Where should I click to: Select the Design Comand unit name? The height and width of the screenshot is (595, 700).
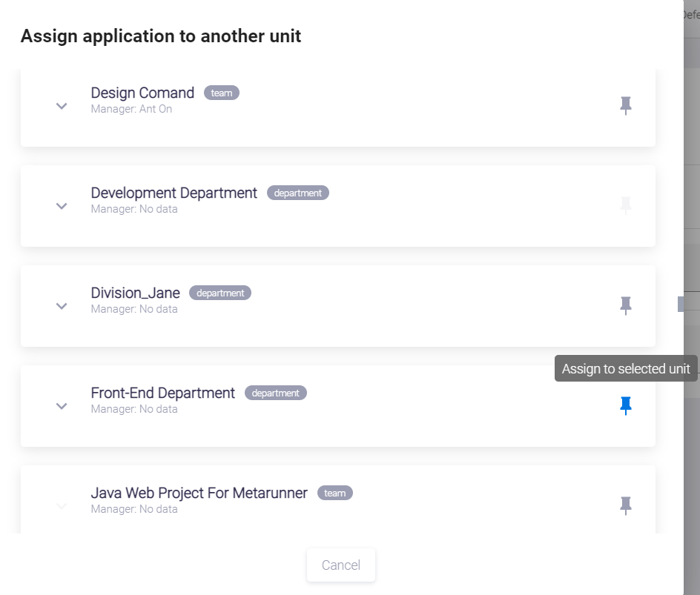tap(142, 93)
